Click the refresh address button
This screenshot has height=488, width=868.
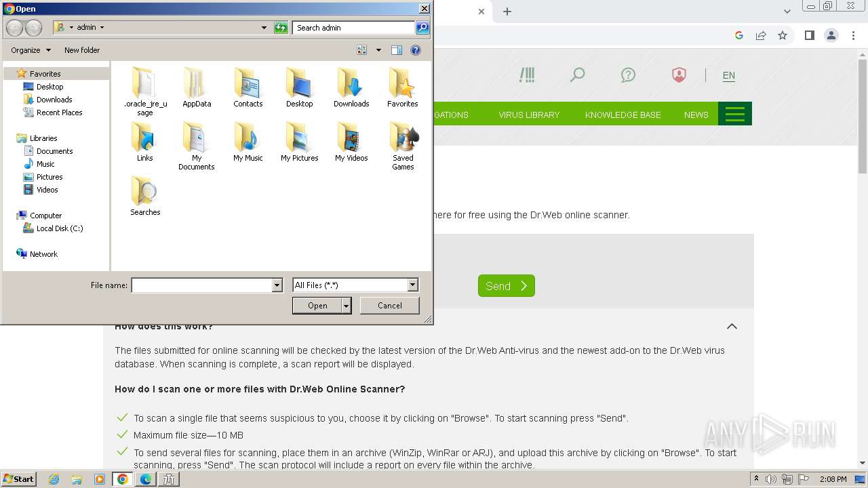point(281,28)
